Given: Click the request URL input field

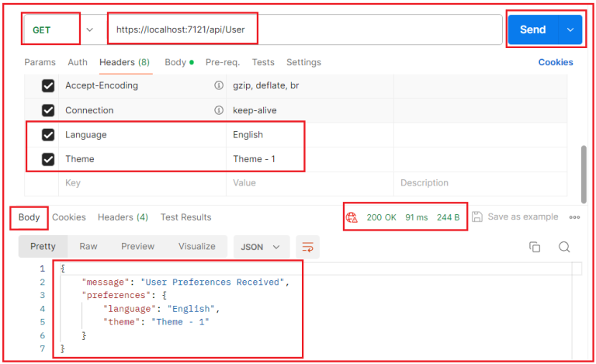Looking at the screenshot, I should click(303, 29).
